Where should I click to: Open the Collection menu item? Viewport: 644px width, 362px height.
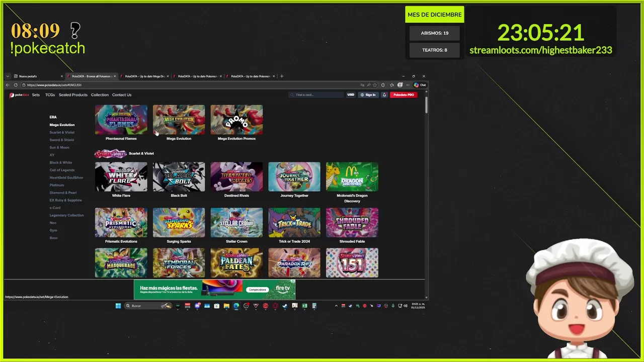pyautogui.click(x=100, y=95)
